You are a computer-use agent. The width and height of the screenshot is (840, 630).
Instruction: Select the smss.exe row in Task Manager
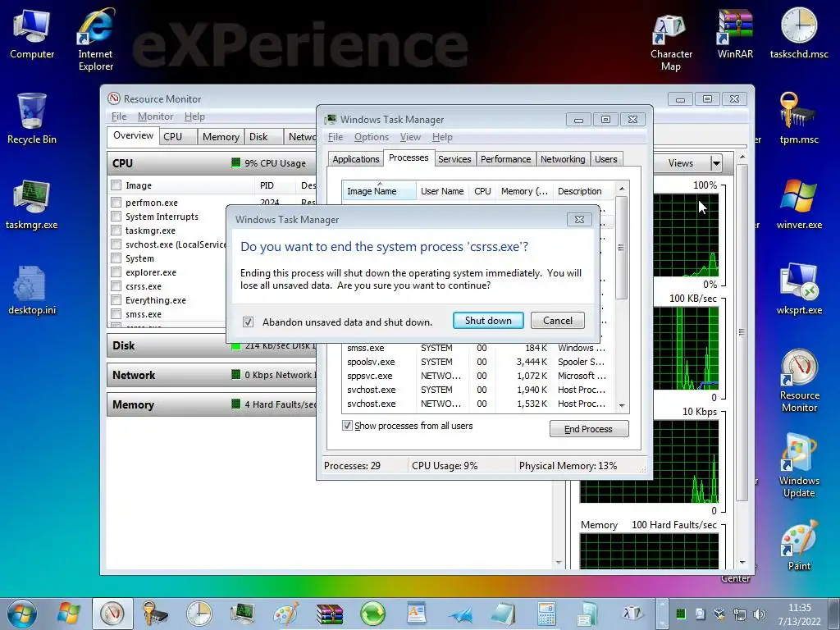(x=477, y=348)
